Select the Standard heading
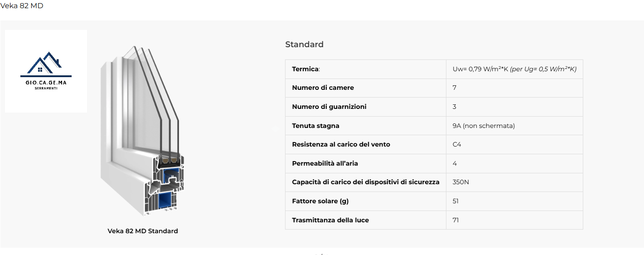The height and width of the screenshot is (255, 644). (x=304, y=44)
